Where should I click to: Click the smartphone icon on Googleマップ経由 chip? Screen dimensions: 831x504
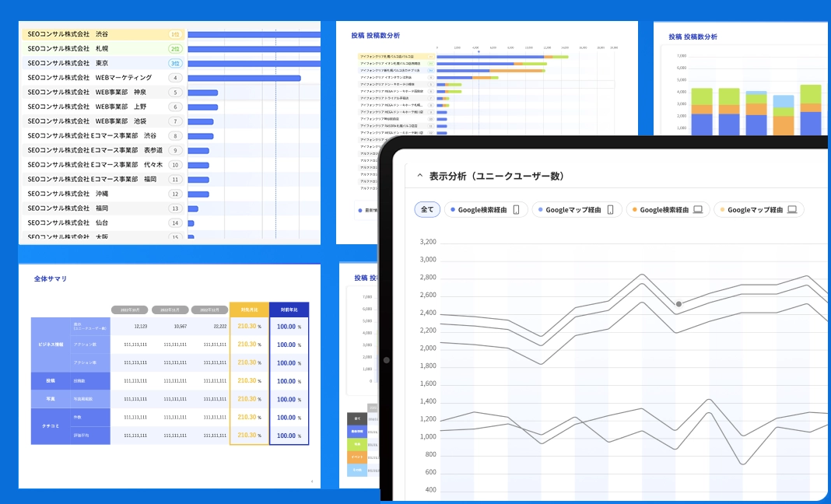(x=611, y=209)
